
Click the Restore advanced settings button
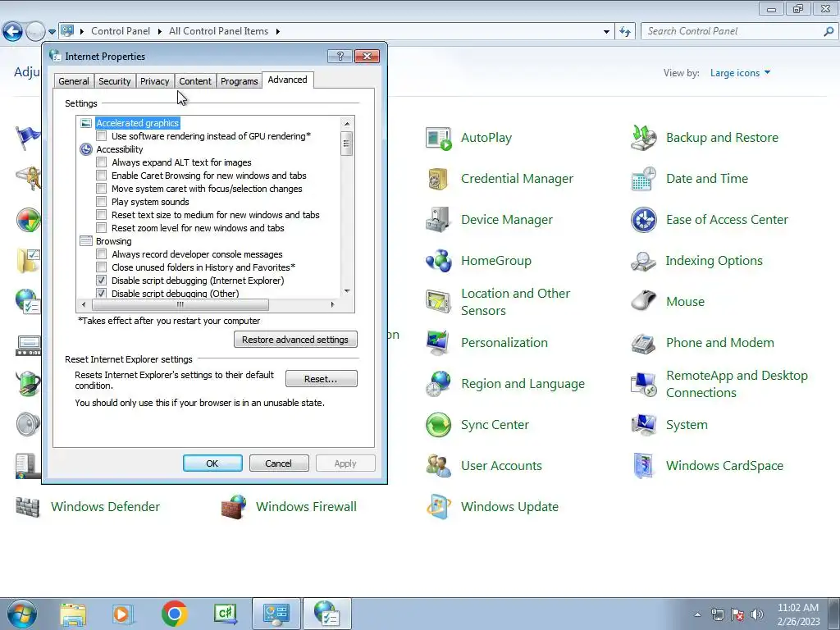pos(295,340)
